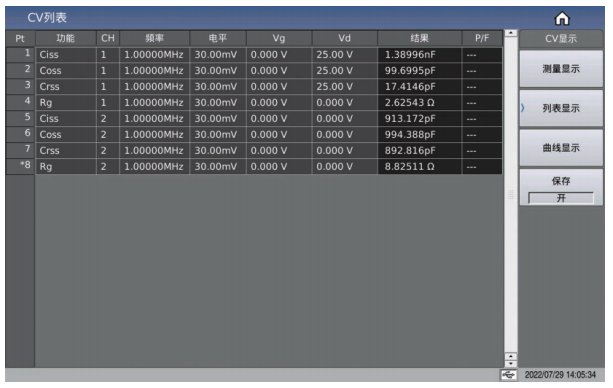Viewport: 613px width, 388px height.
Task: Select row number 1
Action: (20, 54)
